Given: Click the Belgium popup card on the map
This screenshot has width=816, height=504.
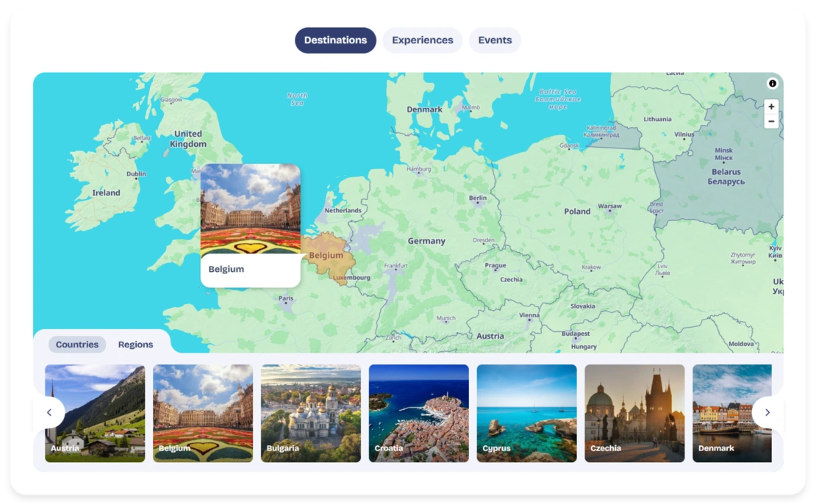Looking at the screenshot, I should click(251, 226).
